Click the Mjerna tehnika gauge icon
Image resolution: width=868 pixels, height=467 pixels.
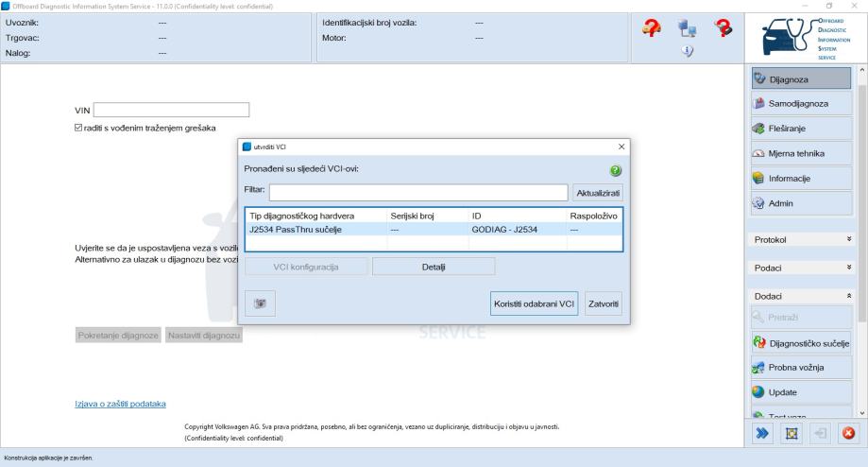click(x=758, y=153)
